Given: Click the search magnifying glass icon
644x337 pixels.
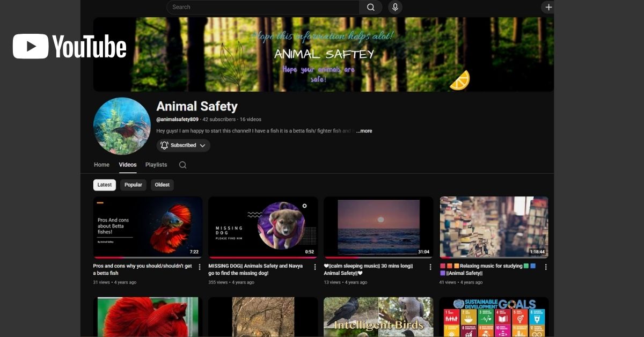Looking at the screenshot, I should pyautogui.click(x=371, y=7).
